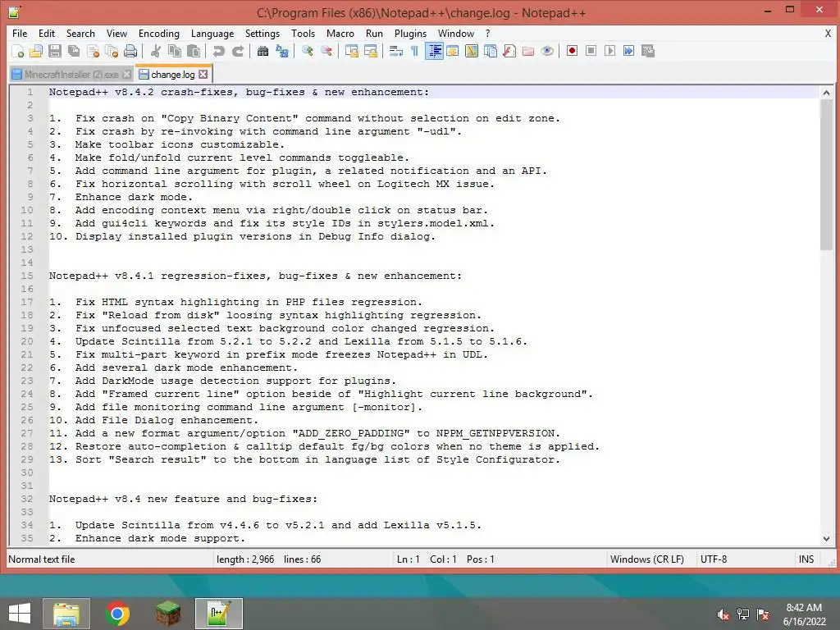Click the vertical scrollbar thumb
Viewport: 840px width, 630px height.
pyautogui.click(x=826, y=175)
